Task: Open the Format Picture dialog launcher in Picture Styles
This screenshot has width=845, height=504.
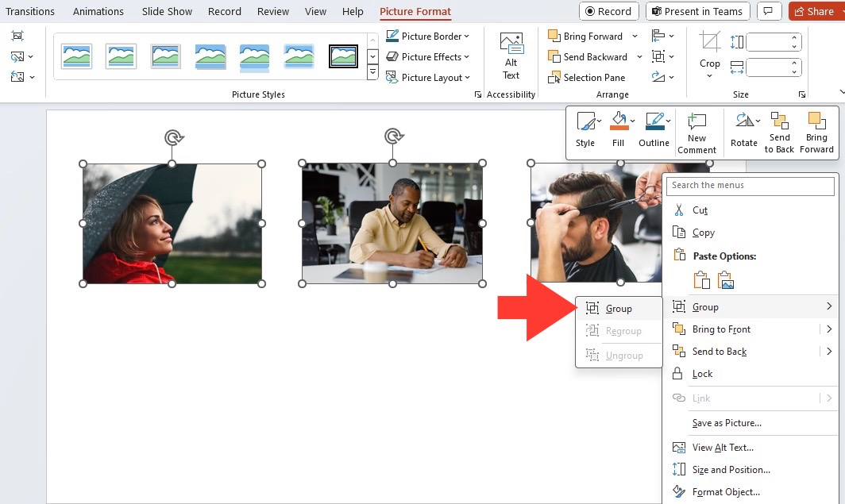Action: (477, 94)
